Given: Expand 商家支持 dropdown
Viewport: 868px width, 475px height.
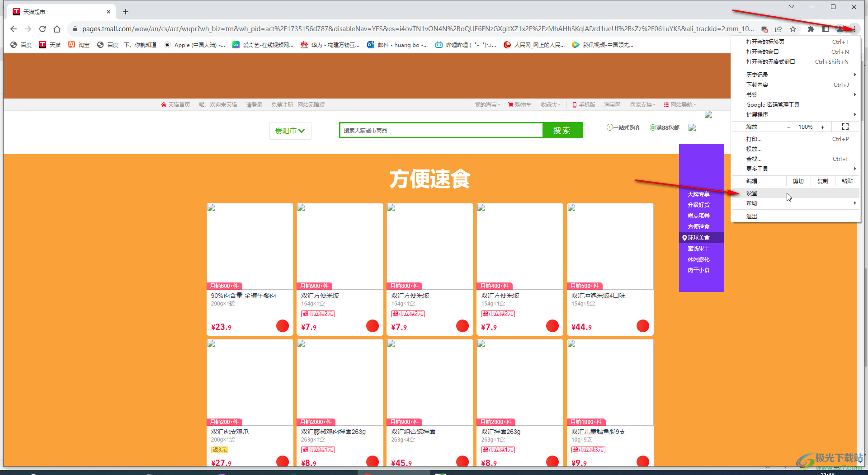Looking at the screenshot, I should click(642, 105).
